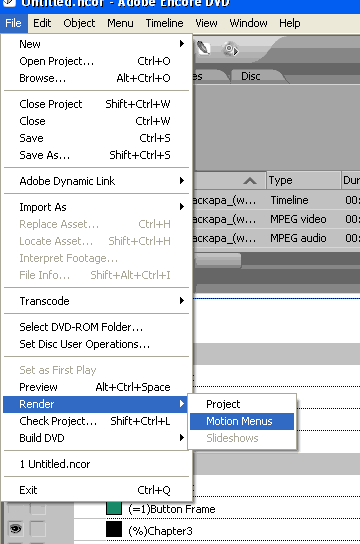The image size is (360, 544).
Task: Toggle eye visibility for Chapter3 layer
Action: 15,529
